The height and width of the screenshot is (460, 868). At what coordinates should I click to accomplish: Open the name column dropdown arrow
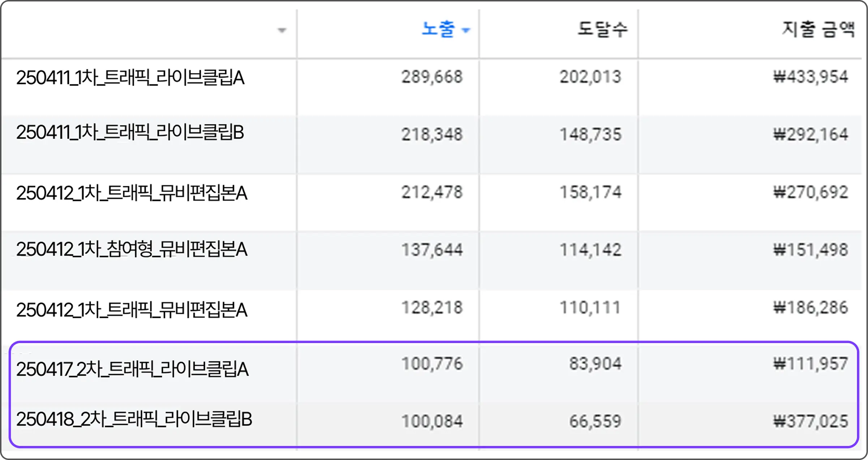(282, 30)
